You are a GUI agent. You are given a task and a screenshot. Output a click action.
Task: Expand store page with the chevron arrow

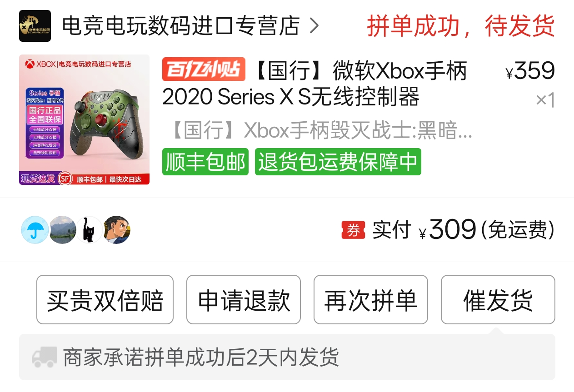[314, 26]
